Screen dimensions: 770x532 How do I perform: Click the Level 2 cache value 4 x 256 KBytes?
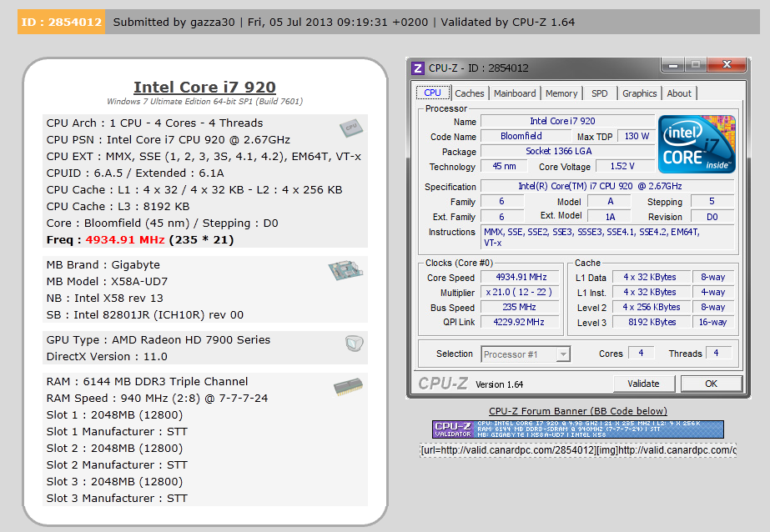click(x=652, y=307)
